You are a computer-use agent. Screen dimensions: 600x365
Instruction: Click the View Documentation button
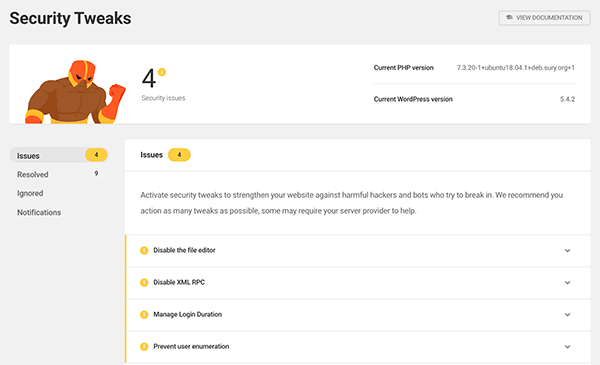[x=544, y=18]
